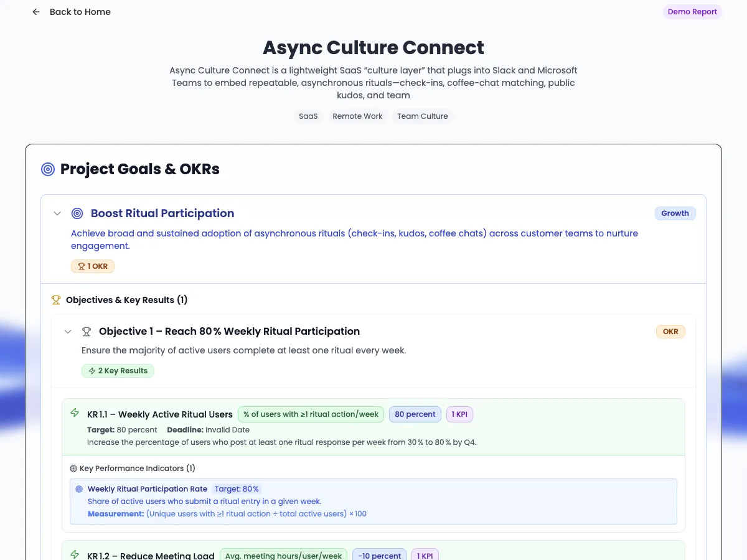This screenshot has height=560, width=747.
Task: Click target icon beside Weekly Ritual Participation Rate
Action: coord(79,489)
